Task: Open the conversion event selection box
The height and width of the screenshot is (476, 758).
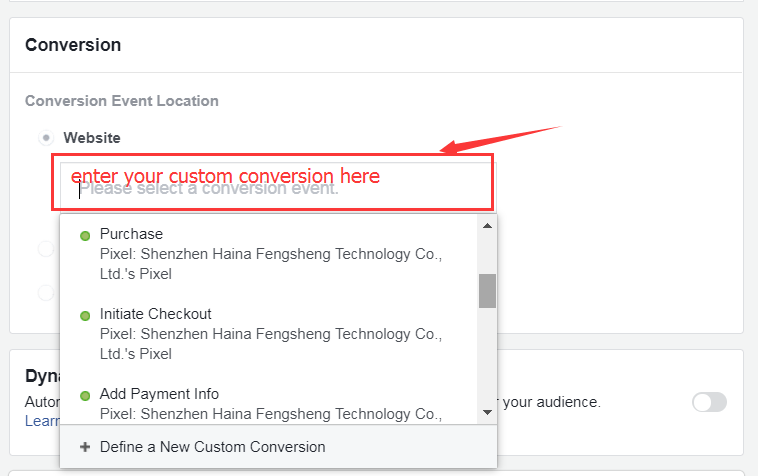Action: pyautogui.click(x=275, y=187)
